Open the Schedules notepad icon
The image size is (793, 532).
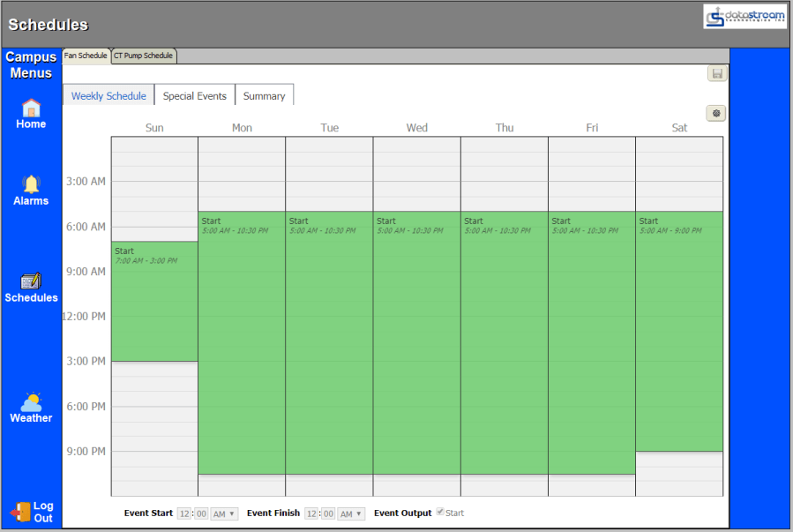[31, 281]
